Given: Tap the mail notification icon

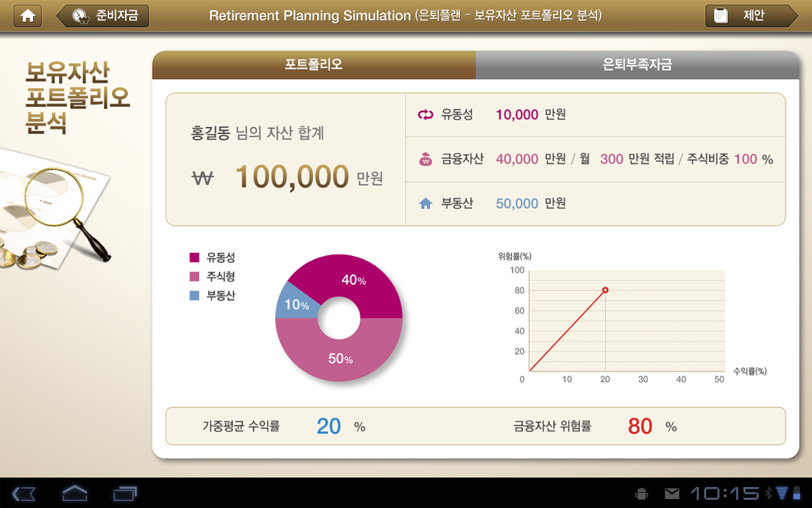Looking at the screenshot, I should 672,494.
